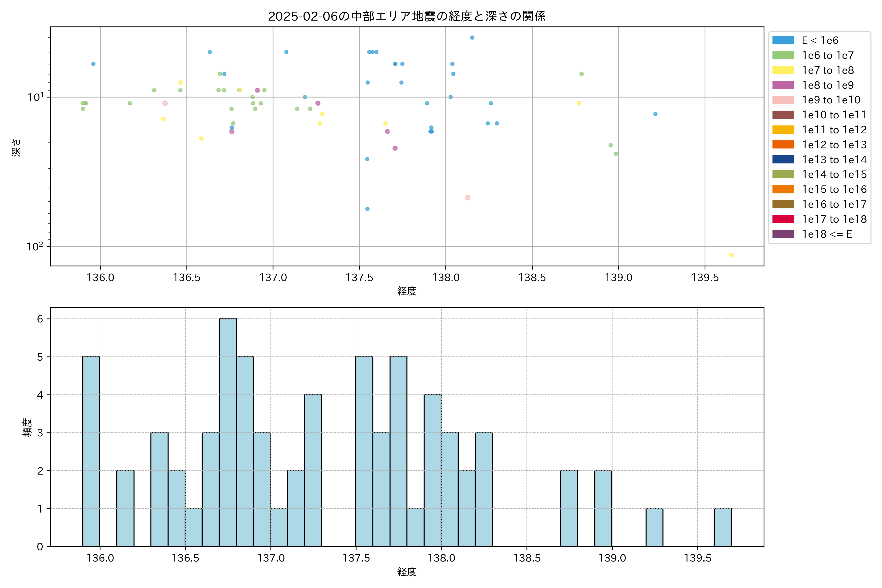The width and height of the screenshot is (882, 588).
Task: Click the 頻度 y-axis label of histogram
Action: [x=27, y=428]
